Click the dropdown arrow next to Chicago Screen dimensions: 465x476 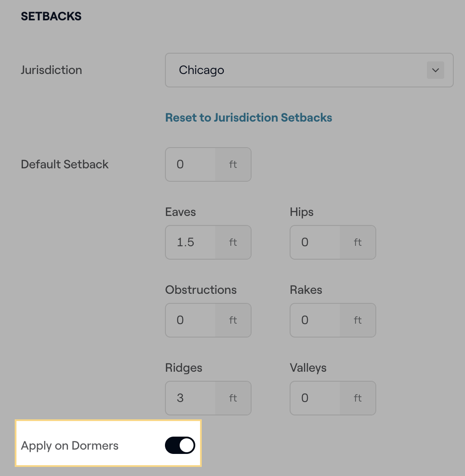point(435,70)
